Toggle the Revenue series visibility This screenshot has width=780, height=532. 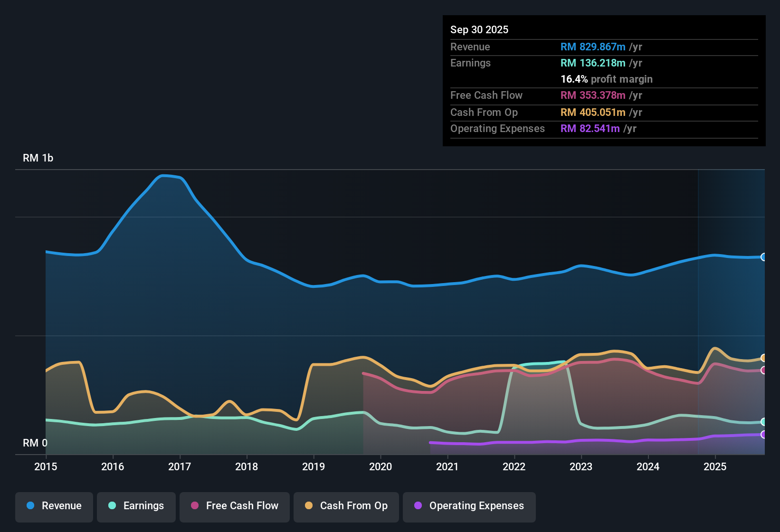[x=54, y=506]
